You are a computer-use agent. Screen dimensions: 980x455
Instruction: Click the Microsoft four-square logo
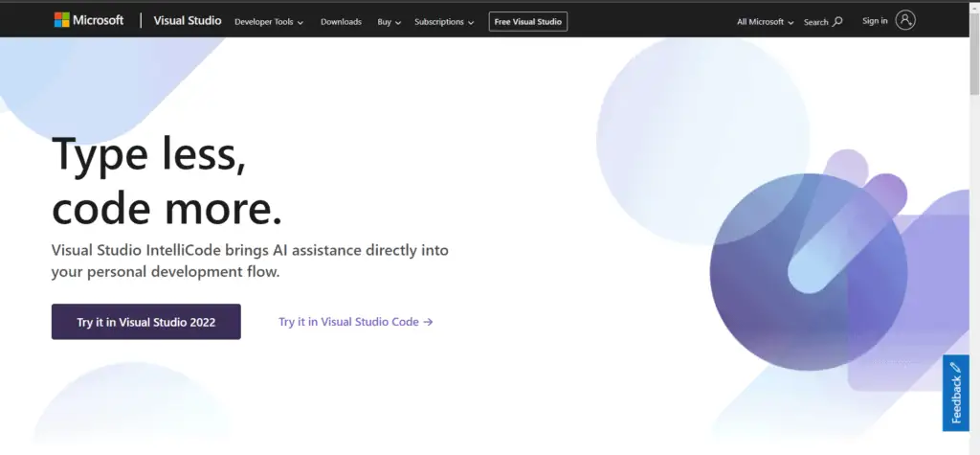coord(61,20)
